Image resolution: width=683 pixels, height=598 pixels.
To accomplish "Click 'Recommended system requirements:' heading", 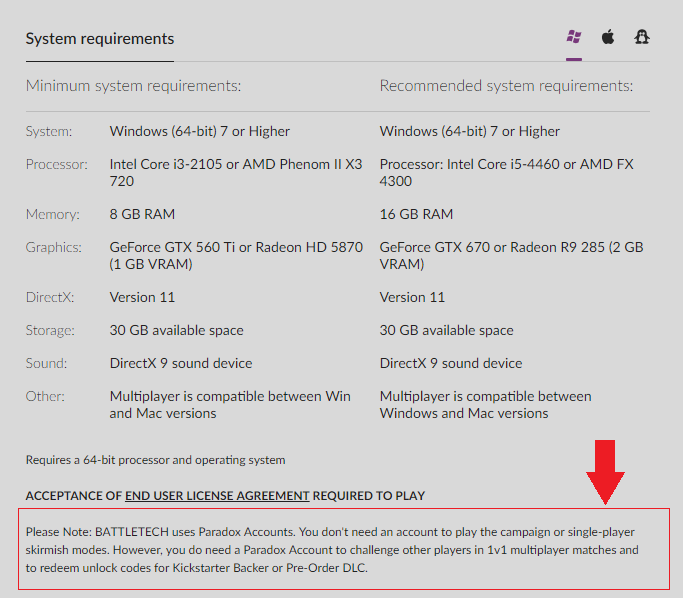I will tap(506, 86).
